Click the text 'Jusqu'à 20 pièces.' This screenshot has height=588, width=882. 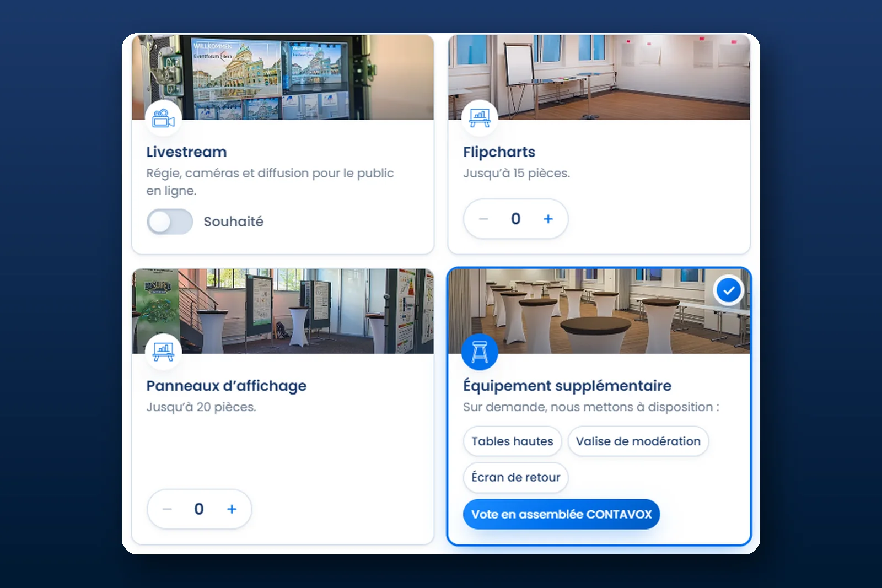201,407
